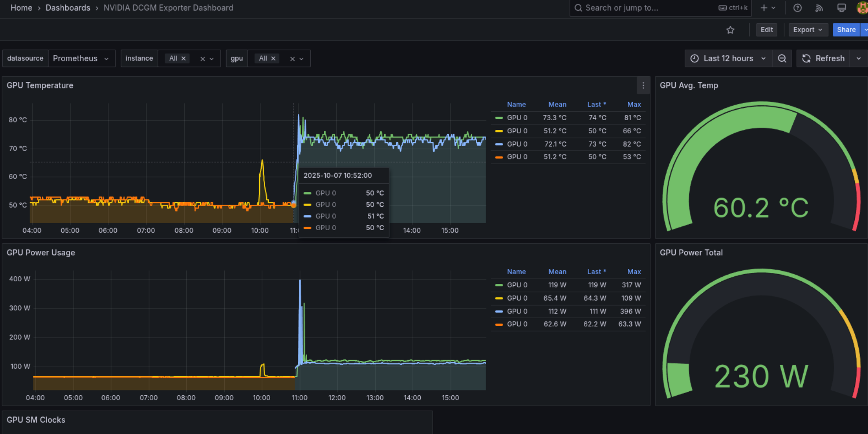Open the Prometheus datasource dropdown
This screenshot has height=434, width=868.
tap(82, 58)
